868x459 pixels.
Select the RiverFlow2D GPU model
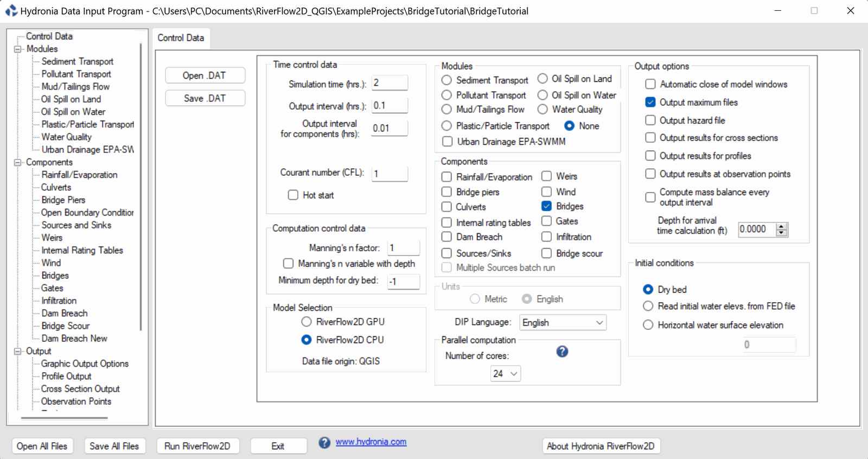307,322
